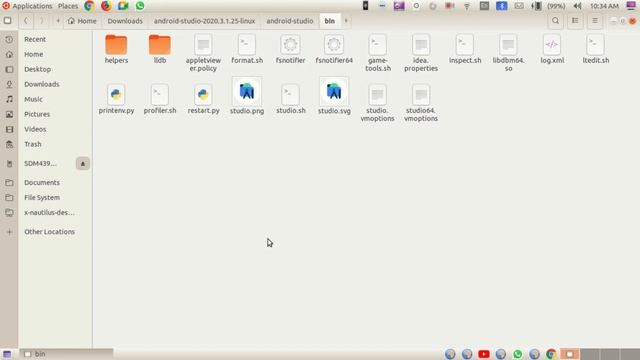Open the Wi-Fi network indicator

click(467, 6)
